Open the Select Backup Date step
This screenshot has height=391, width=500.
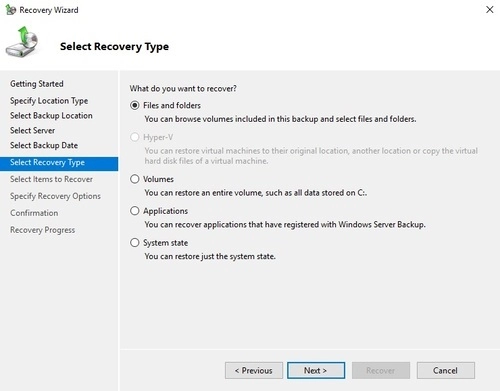[44, 146]
